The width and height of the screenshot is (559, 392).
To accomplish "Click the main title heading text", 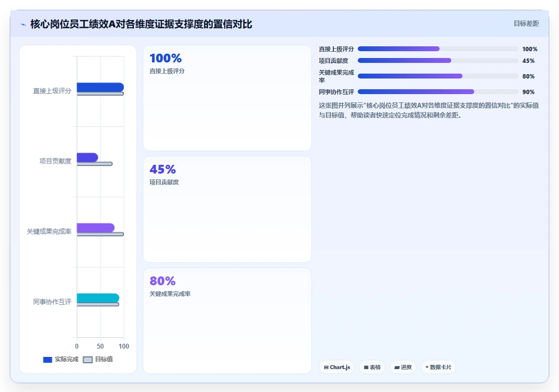I will click(141, 24).
